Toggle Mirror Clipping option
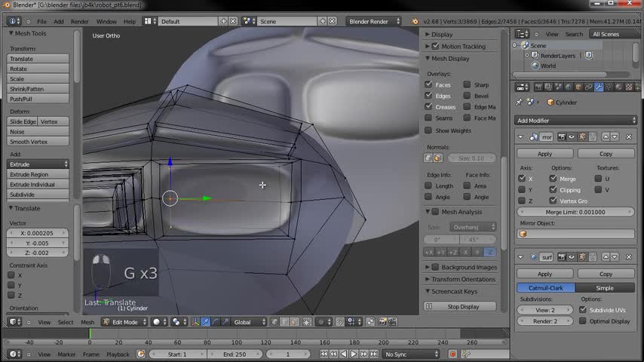This screenshot has height=362, width=644. coord(553,190)
